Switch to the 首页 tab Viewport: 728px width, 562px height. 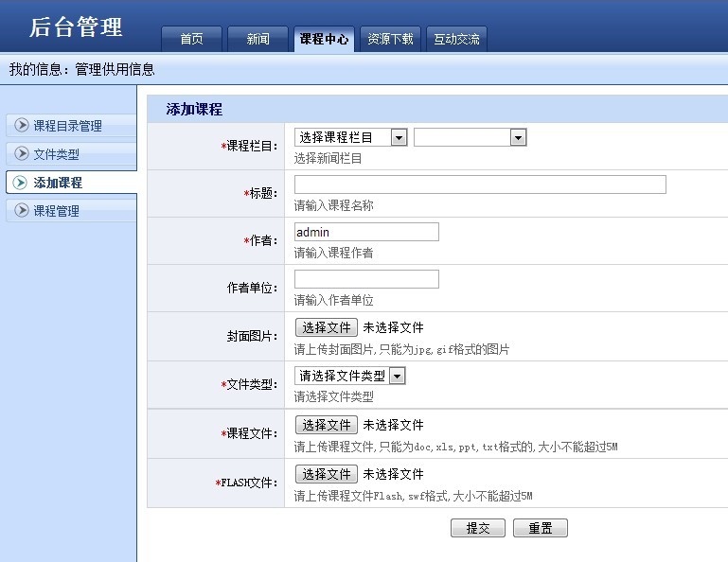click(191, 39)
